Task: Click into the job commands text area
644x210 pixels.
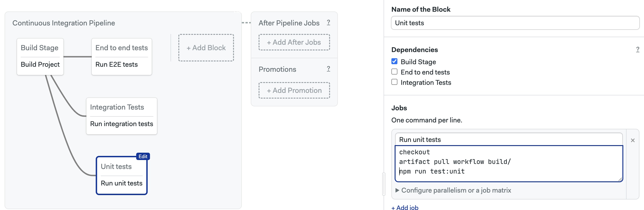Action: tap(508, 163)
